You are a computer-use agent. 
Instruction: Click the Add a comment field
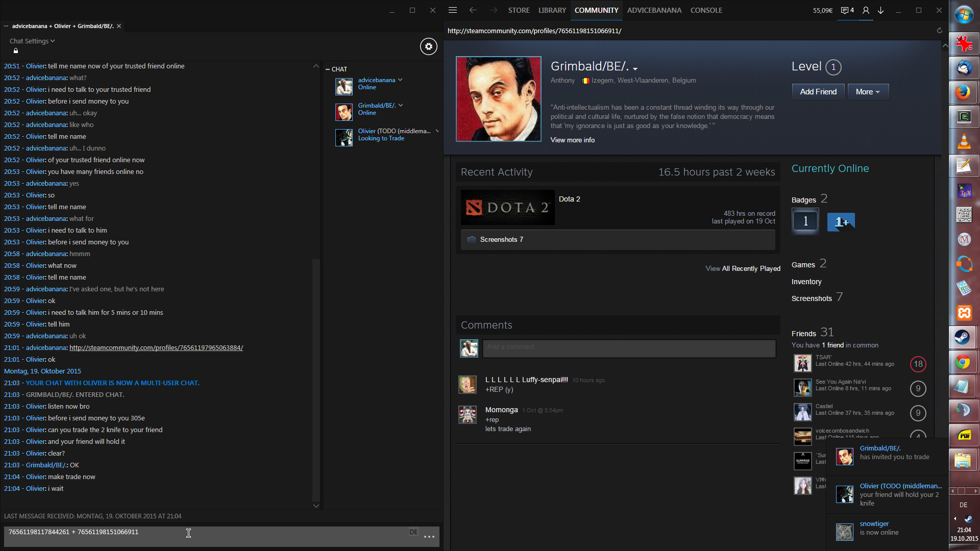pos(629,347)
